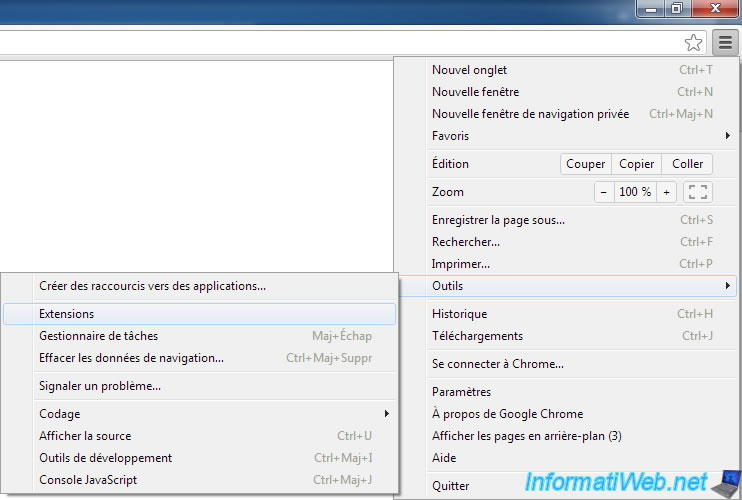This screenshot has height=500, width=742.
Task: Open Gestionnaire de tâches
Action: (98, 336)
